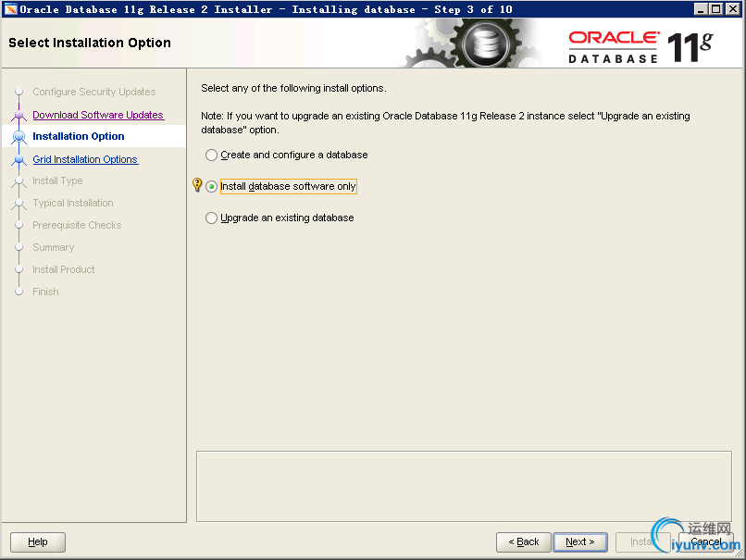Image resolution: width=746 pixels, height=560 pixels.
Task: Click the 'Install Type' step text
Action: click(57, 180)
